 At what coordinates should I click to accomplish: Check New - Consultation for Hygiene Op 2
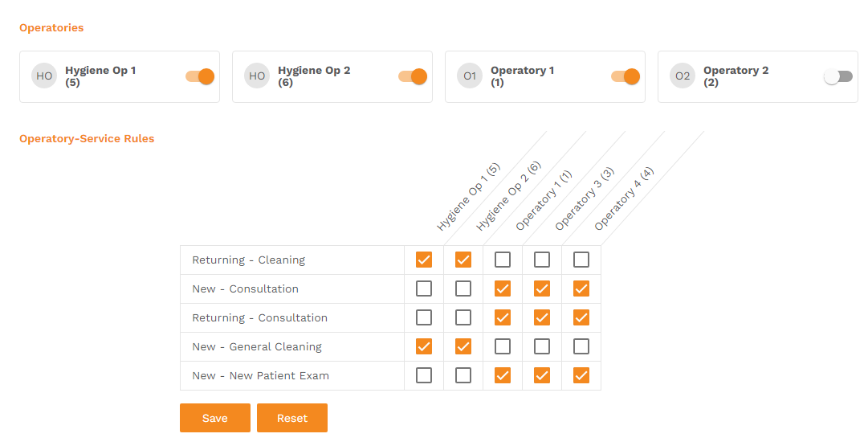[463, 288]
